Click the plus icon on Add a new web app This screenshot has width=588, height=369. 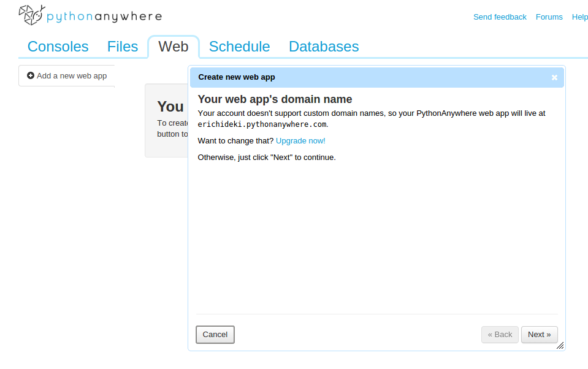coord(31,76)
